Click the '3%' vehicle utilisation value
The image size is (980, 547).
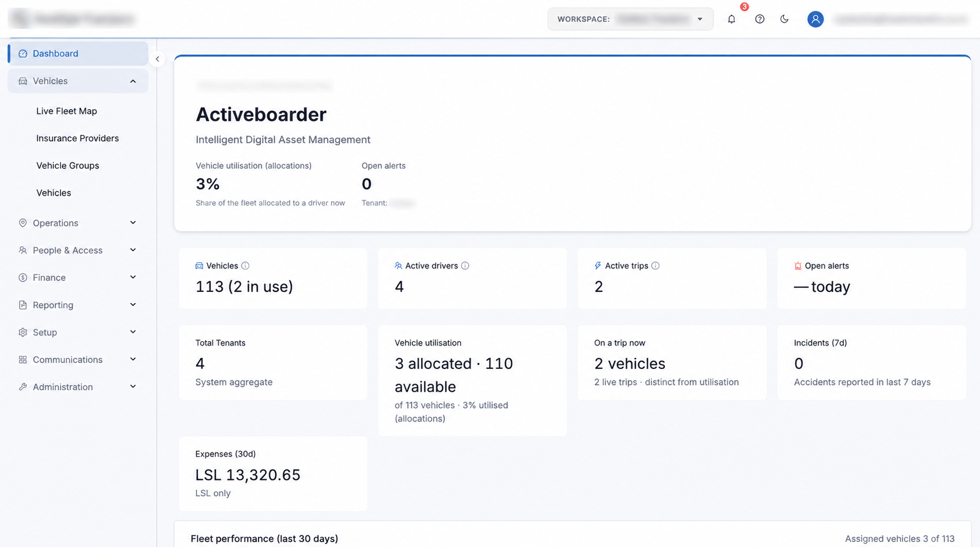(x=208, y=184)
